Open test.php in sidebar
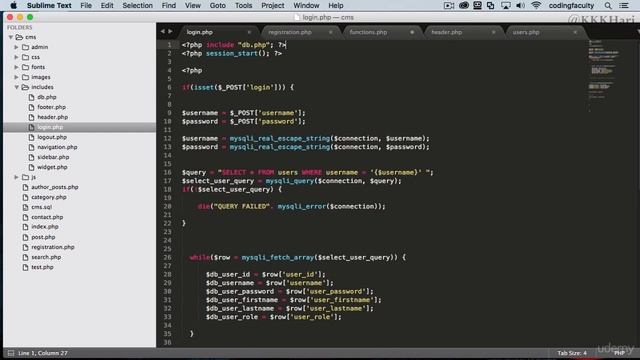The width and height of the screenshot is (640, 360). point(42,267)
